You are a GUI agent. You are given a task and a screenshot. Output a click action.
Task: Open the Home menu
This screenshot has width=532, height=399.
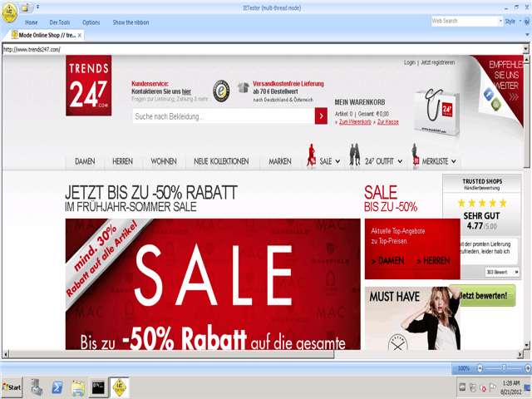(32, 22)
